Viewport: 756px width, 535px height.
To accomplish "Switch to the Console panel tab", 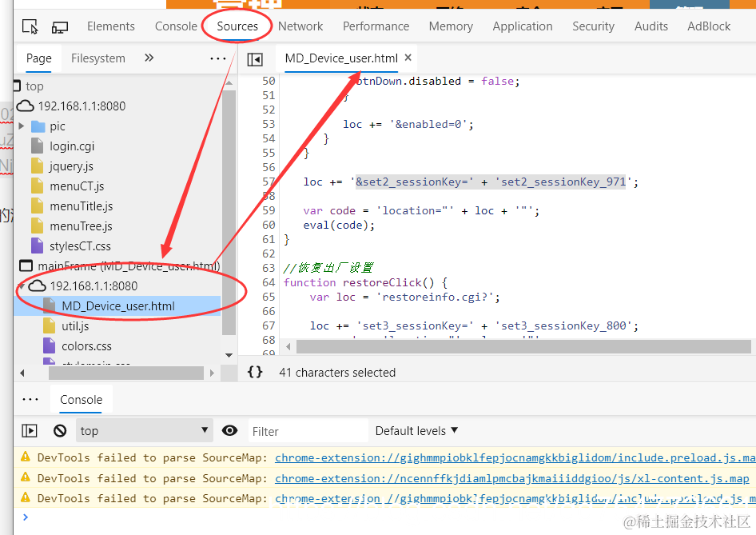I will point(176,26).
